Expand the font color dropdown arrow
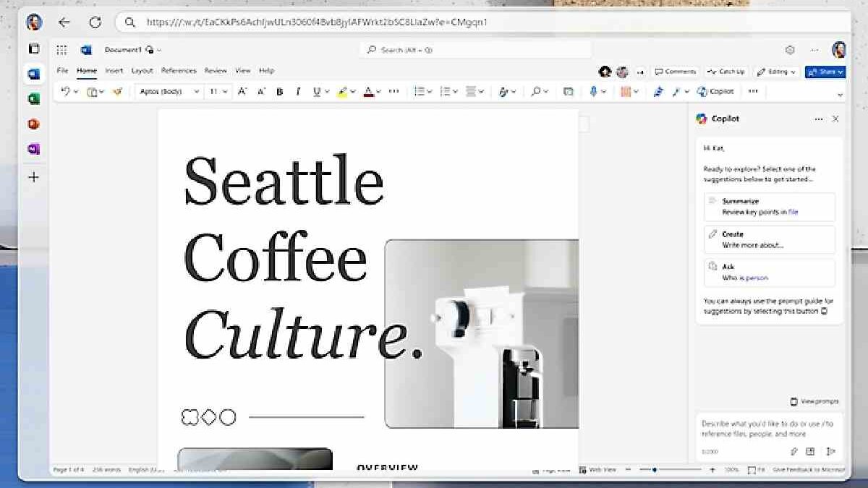868x488 pixels. point(379,92)
